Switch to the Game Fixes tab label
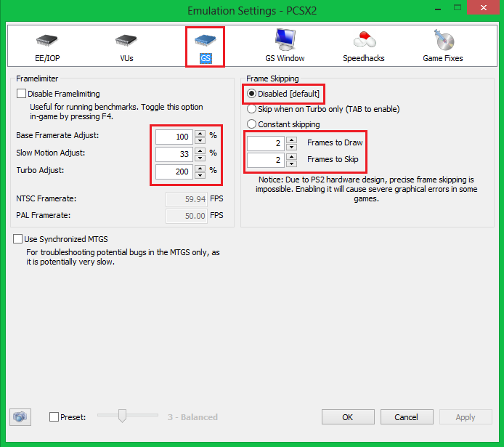 pyautogui.click(x=443, y=58)
